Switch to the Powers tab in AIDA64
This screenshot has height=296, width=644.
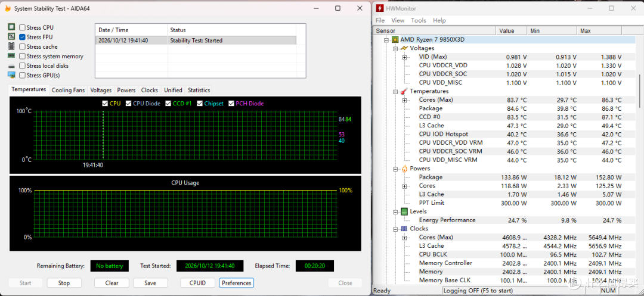pos(126,90)
